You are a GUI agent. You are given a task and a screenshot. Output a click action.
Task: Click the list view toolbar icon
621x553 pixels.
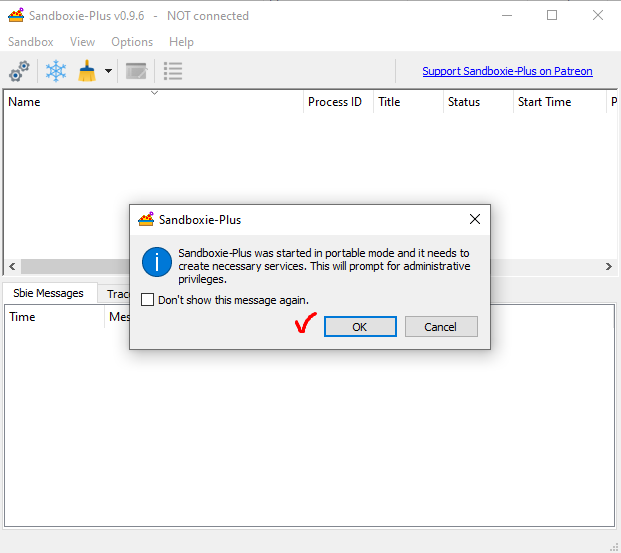tap(173, 71)
